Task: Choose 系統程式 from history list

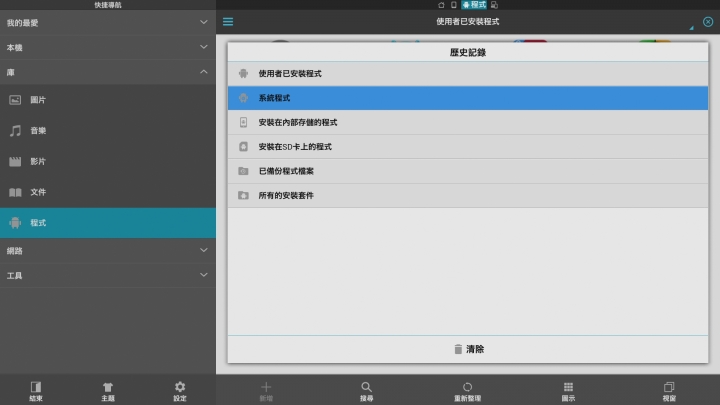Action: coord(467,98)
